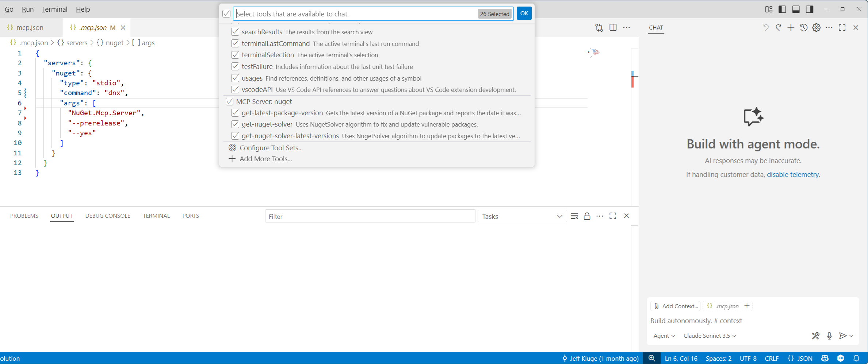
Task: Uncheck the terminalLastCommand tool
Action: [235, 43]
